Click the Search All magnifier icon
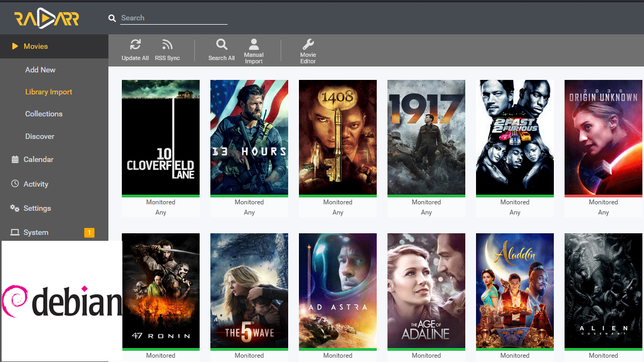 [222, 45]
